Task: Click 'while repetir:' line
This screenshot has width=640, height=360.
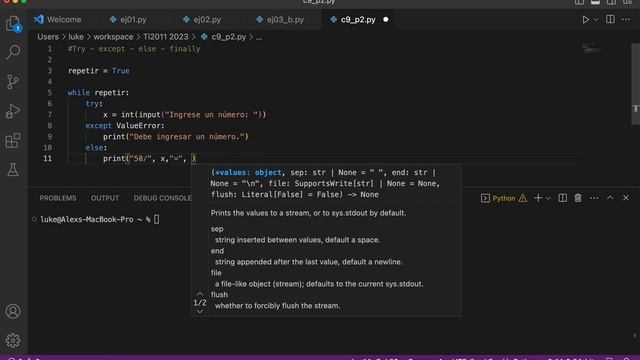Action: (98, 93)
